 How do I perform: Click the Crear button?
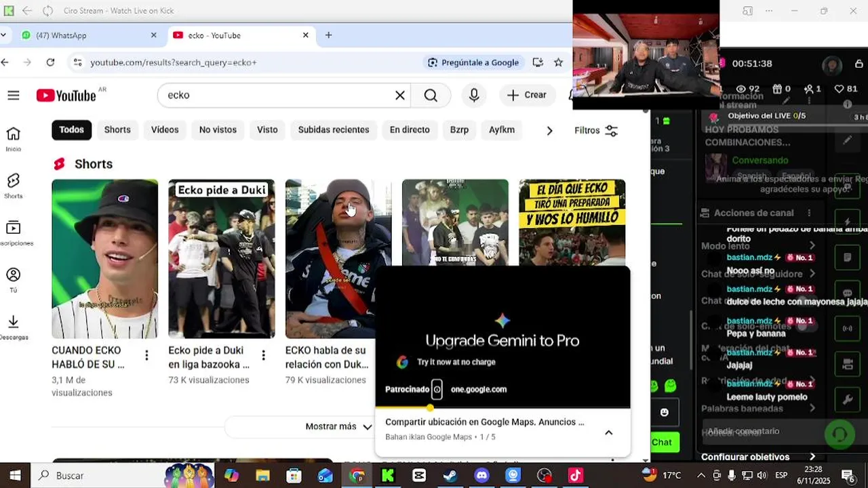point(527,96)
